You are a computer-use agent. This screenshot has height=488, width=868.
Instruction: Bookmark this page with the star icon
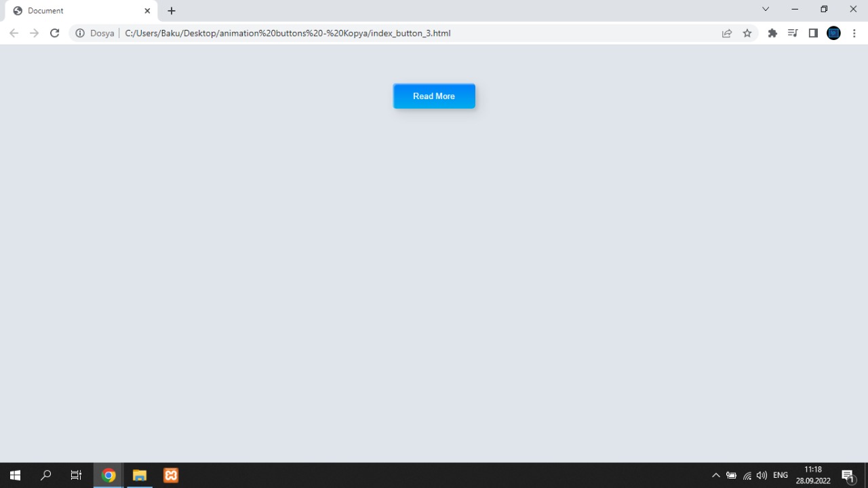[x=747, y=33]
